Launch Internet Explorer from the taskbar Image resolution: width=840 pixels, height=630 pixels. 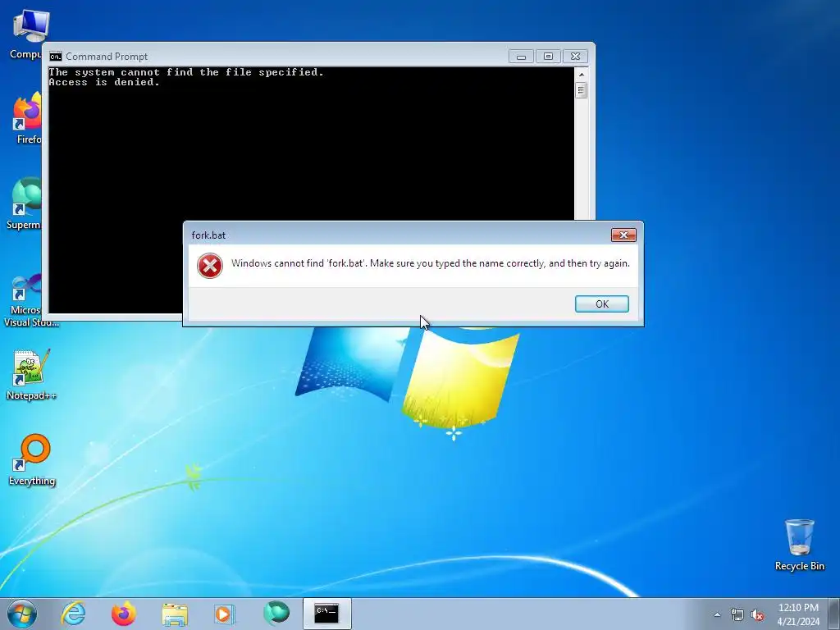[x=73, y=614]
